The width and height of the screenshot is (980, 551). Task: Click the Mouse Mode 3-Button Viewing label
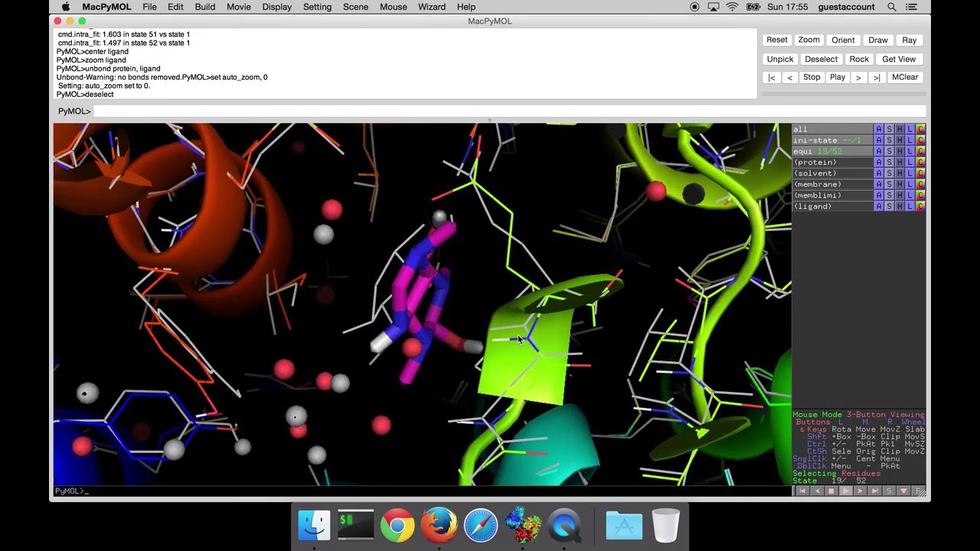(858, 415)
